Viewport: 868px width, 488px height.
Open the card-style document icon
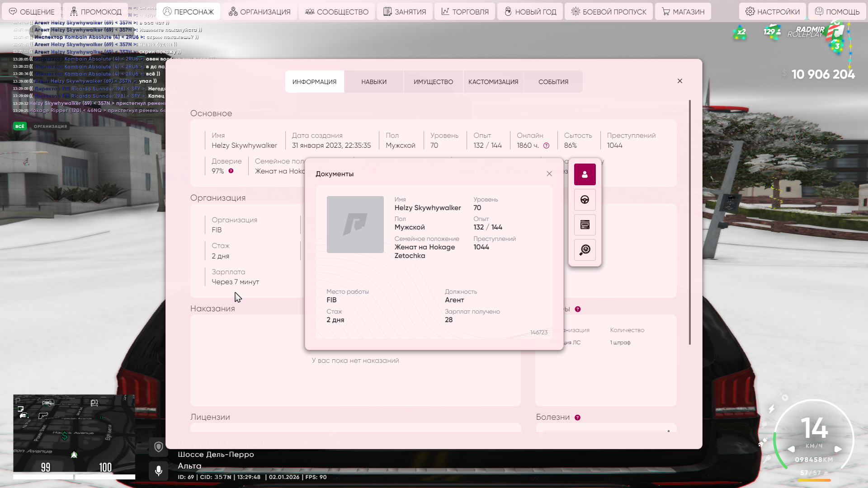click(585, 225)
